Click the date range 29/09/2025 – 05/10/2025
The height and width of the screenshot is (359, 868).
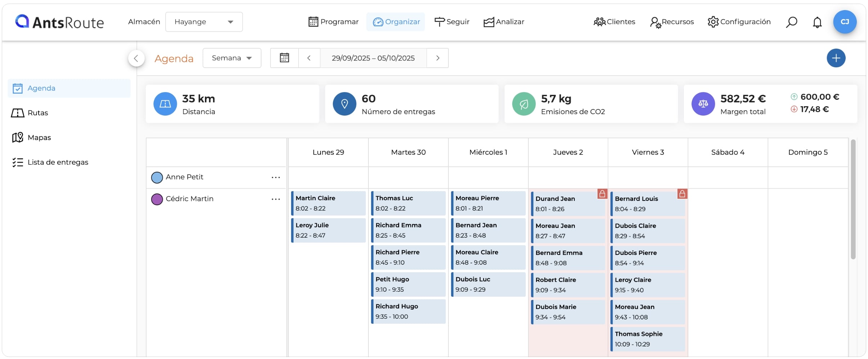click(373, 58)
